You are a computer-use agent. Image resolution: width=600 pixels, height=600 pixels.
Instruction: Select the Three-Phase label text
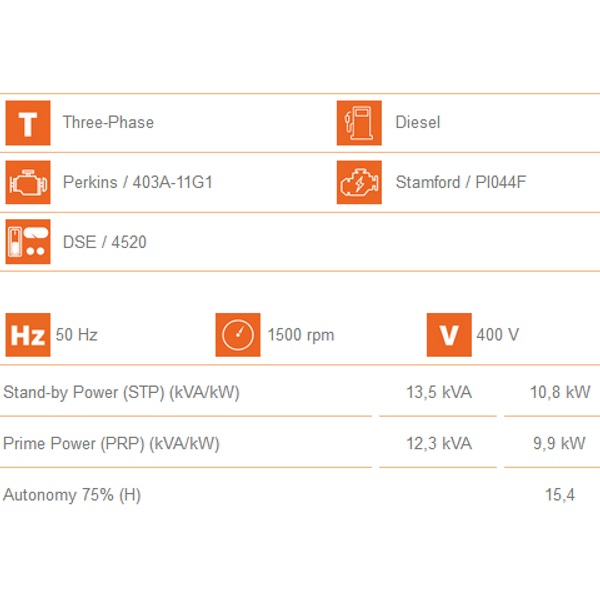108,122
